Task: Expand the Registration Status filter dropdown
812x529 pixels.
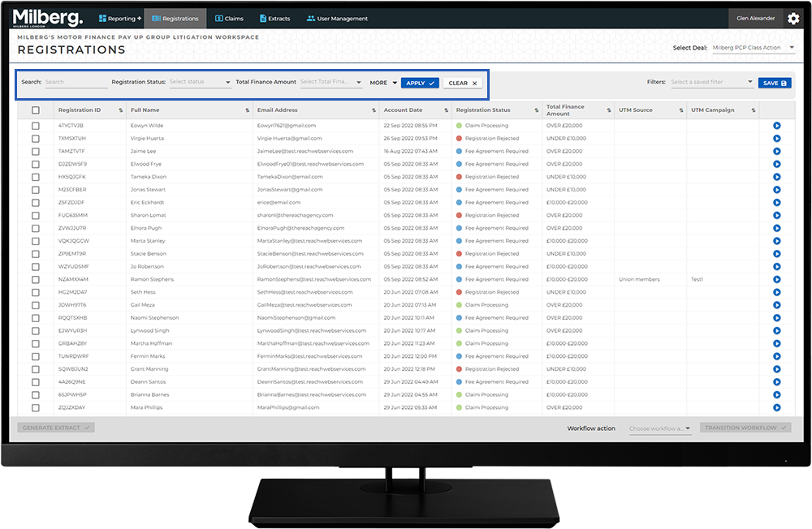Action: point(200,82)
